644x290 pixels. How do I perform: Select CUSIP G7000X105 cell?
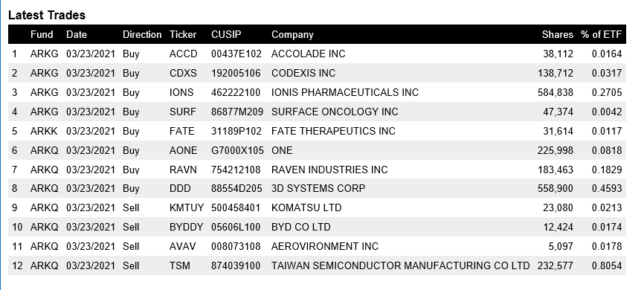click(237, 150)
